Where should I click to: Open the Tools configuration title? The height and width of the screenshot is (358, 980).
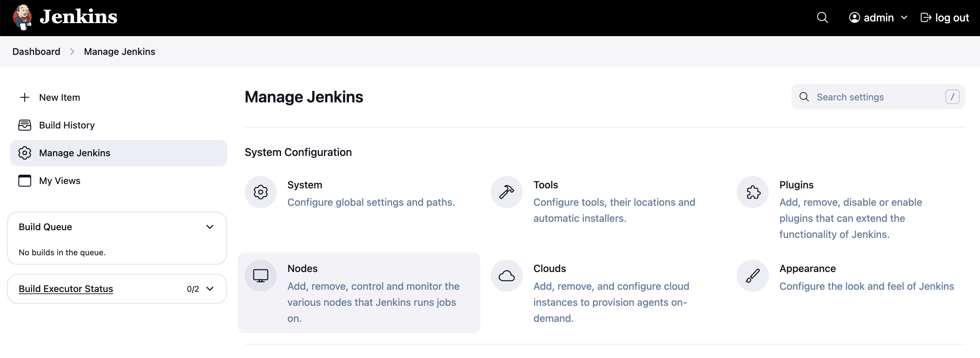tap(545, 185)
